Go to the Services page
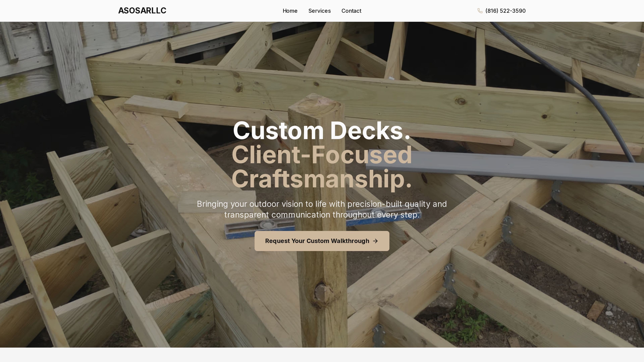This screenshot has width=644, height=362. click(319, 11)
